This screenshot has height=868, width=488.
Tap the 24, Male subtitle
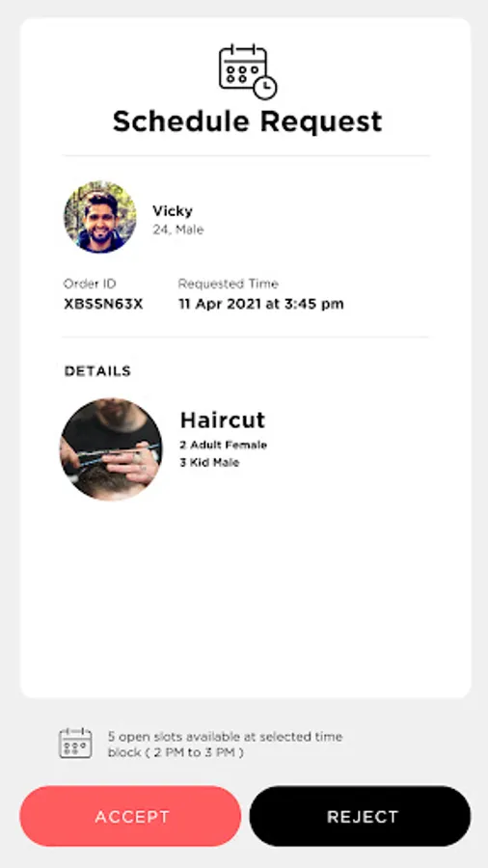tap(178, 230)
